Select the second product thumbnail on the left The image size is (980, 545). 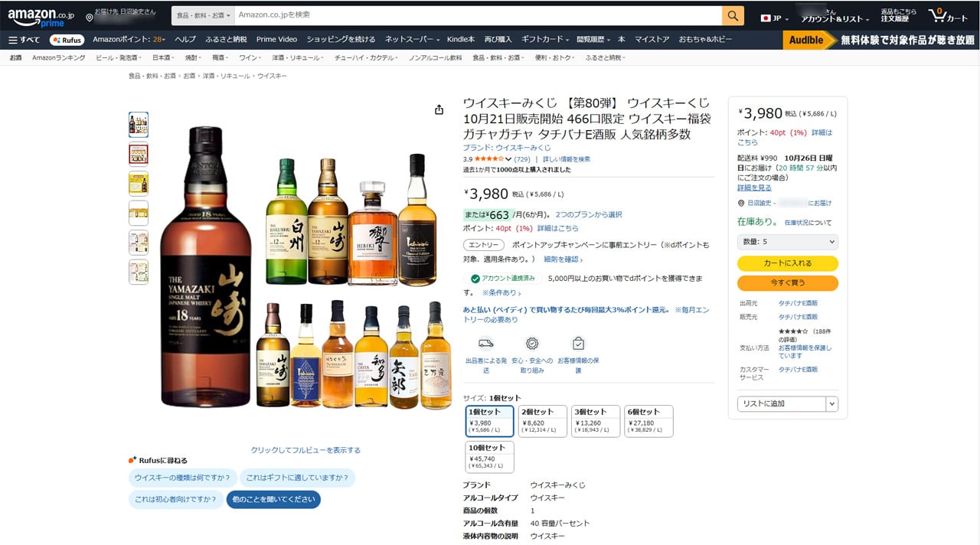coord(139,153)
